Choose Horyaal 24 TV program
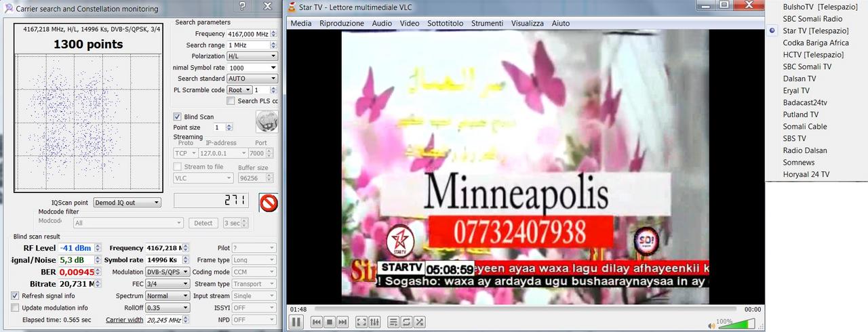The width and height of the screenshot is (868, 332). tap(815, 174)
